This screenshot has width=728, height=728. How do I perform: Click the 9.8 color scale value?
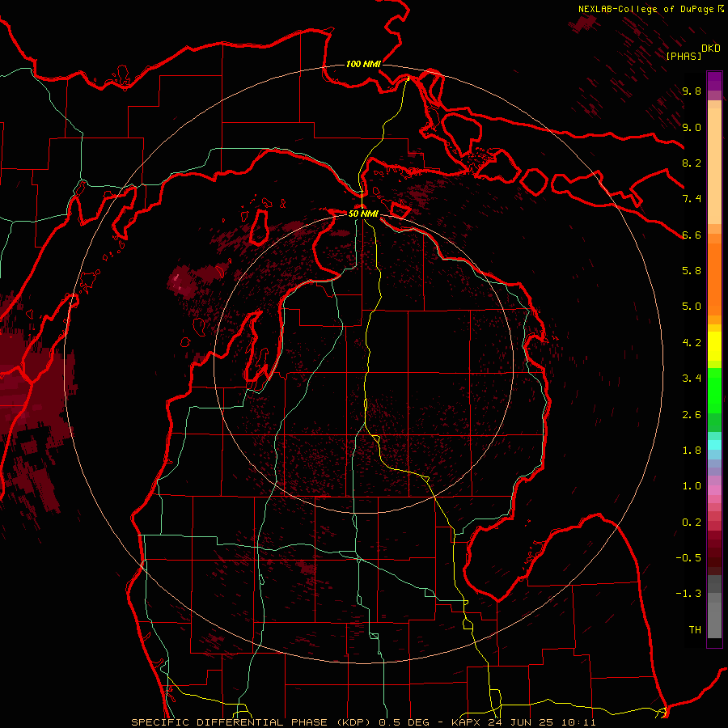click(x=692, y=91)
